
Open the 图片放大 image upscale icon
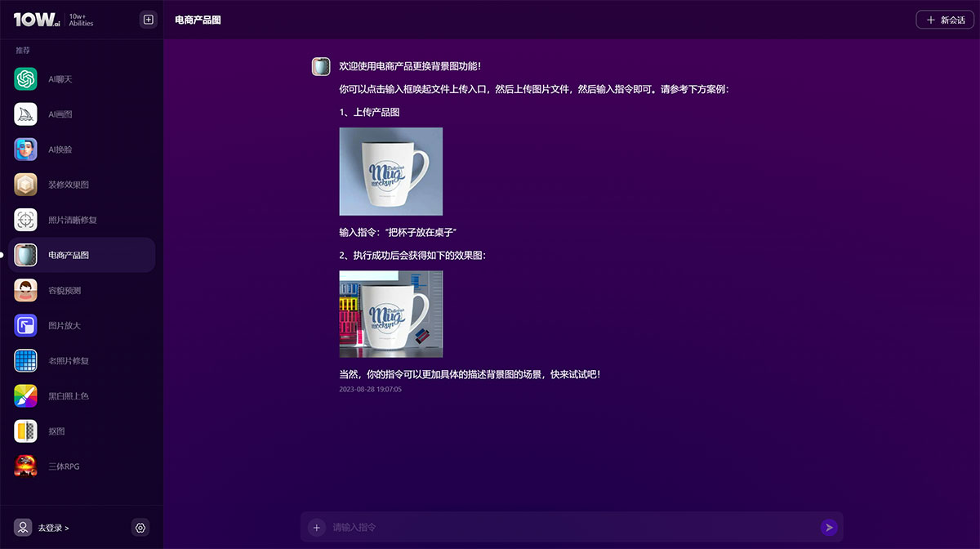[x=25, y=325]
